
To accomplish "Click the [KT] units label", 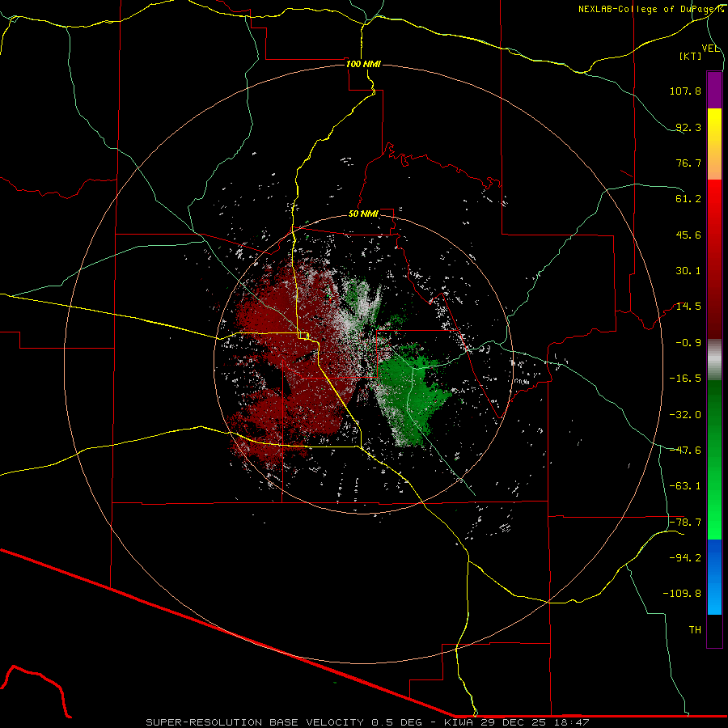I will (690, 56).
